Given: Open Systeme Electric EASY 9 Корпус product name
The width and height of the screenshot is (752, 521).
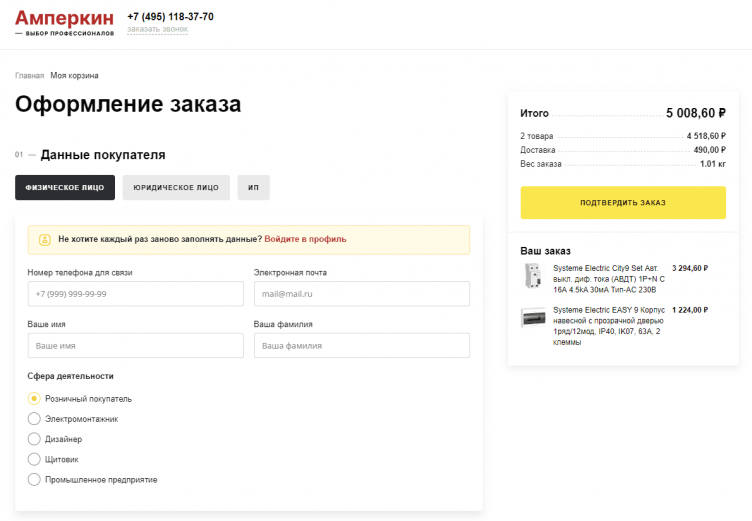Looking at the screenshot, I should click(x=609, y=326).
